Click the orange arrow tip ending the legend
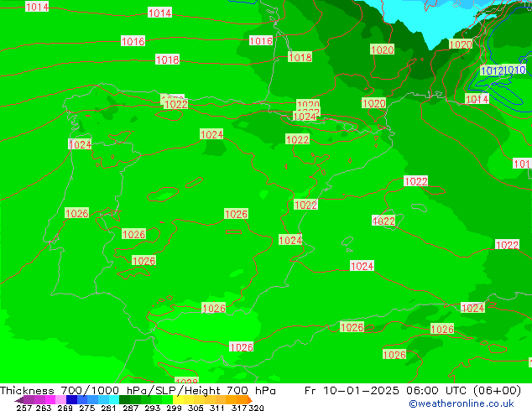This screenshot has width=532, height=411. coord(250,400)
